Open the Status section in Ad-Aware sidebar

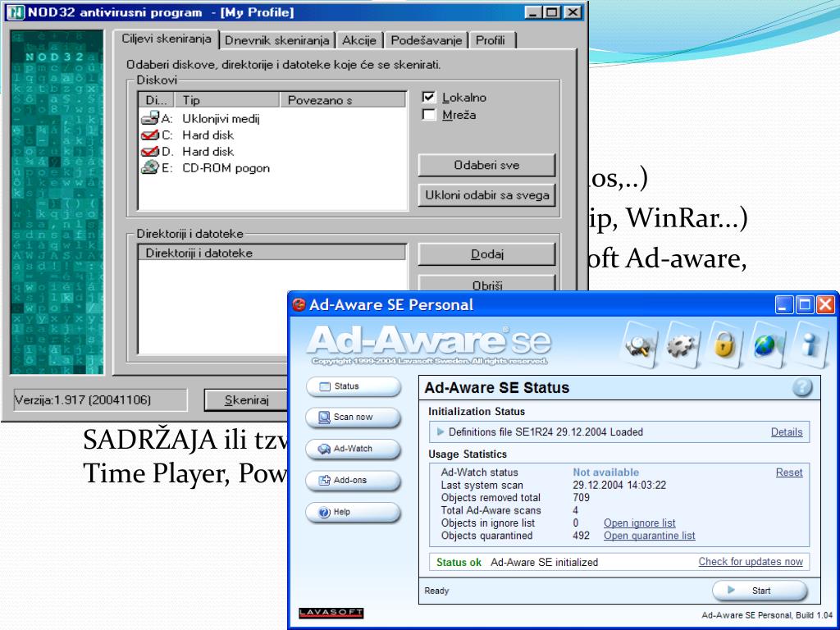click(353, 386)
